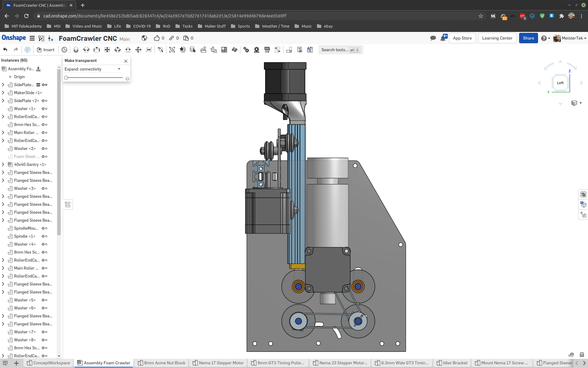
Task: Select the Fastened mate tool
Action: point(76,50)
